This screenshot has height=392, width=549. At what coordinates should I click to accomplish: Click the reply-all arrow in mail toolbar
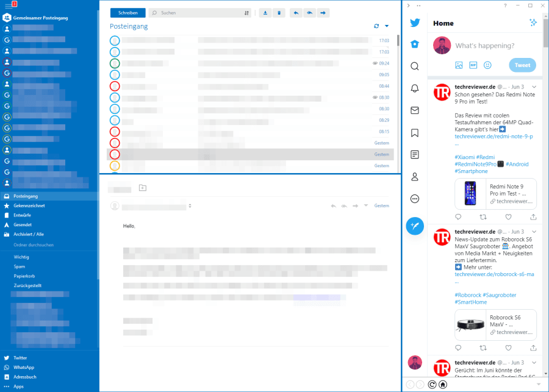[x=310, y=12]
